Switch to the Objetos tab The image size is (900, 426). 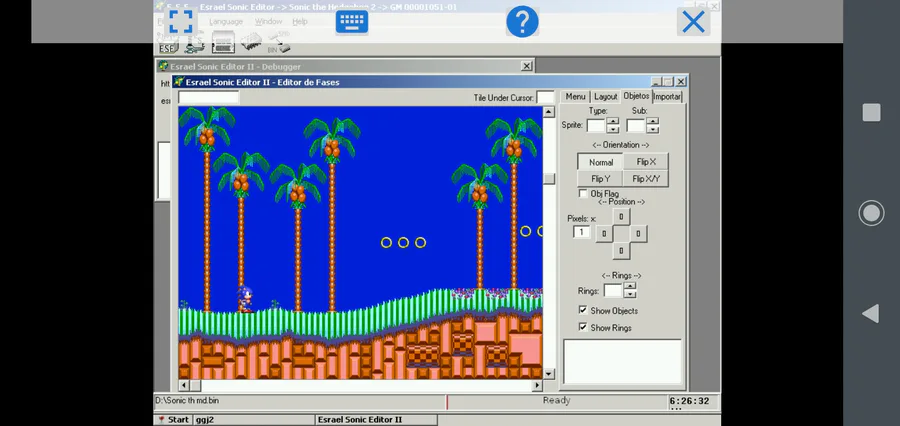point(636,96)
